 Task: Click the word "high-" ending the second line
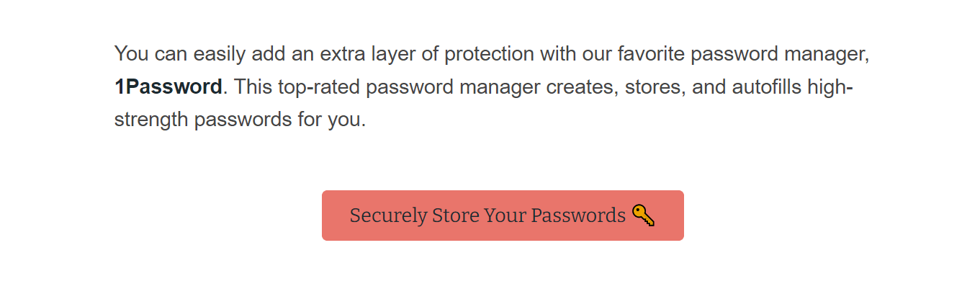(832, 87)
